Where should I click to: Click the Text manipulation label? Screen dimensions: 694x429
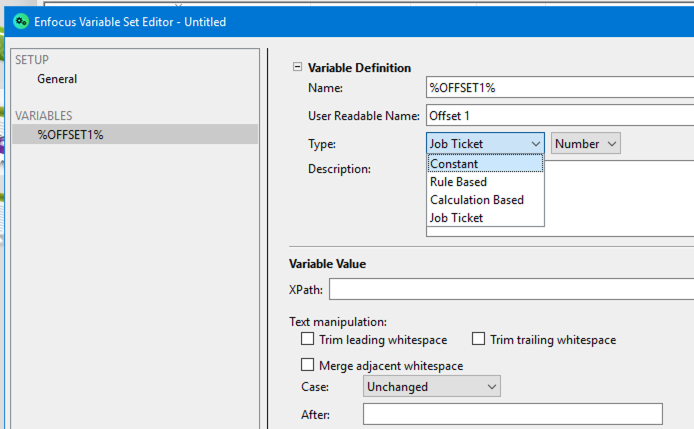pos(338,321)
